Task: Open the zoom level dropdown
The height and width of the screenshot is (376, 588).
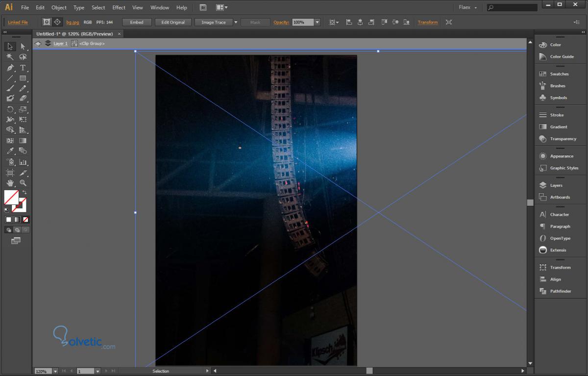Action: [55, 372]
